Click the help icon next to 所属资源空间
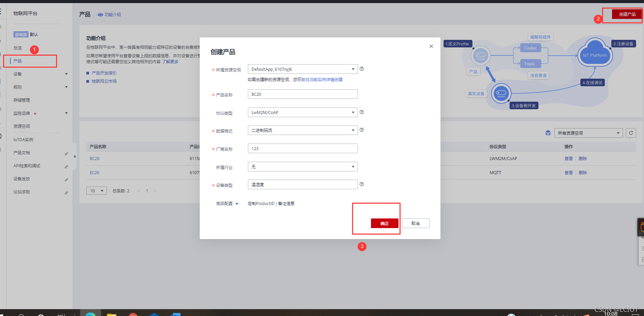 [362, 69]
